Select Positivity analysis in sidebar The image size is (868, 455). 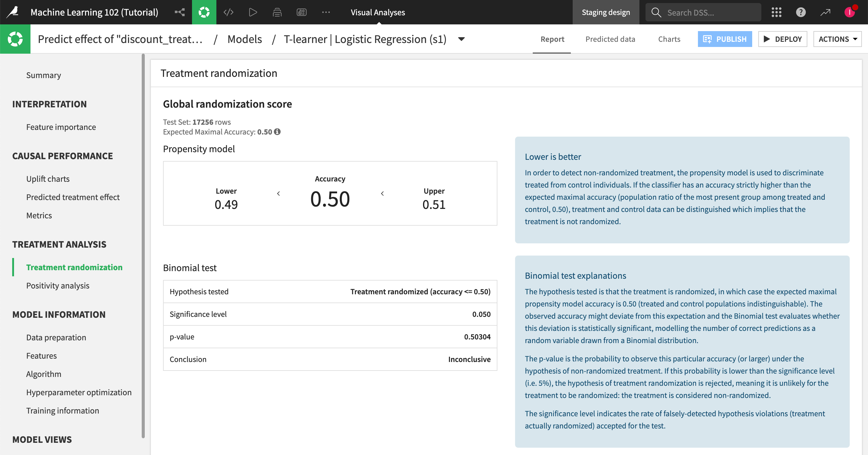(58, 285)
